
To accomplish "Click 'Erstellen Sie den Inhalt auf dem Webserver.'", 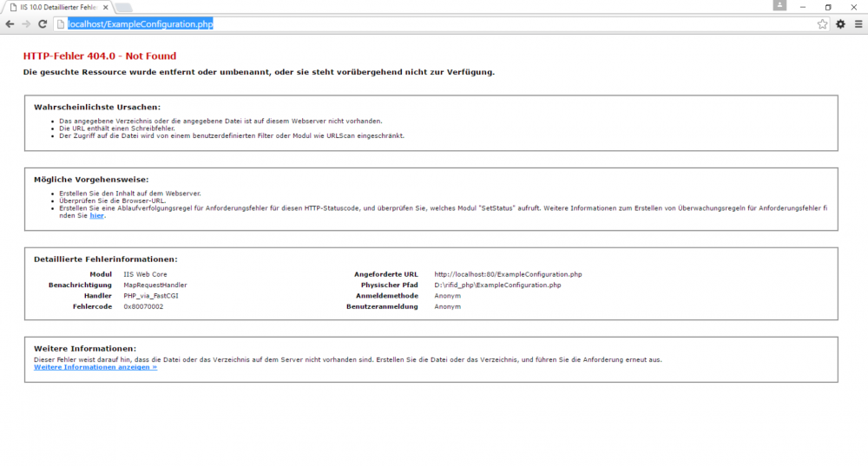I will click(x=130, y=194).
